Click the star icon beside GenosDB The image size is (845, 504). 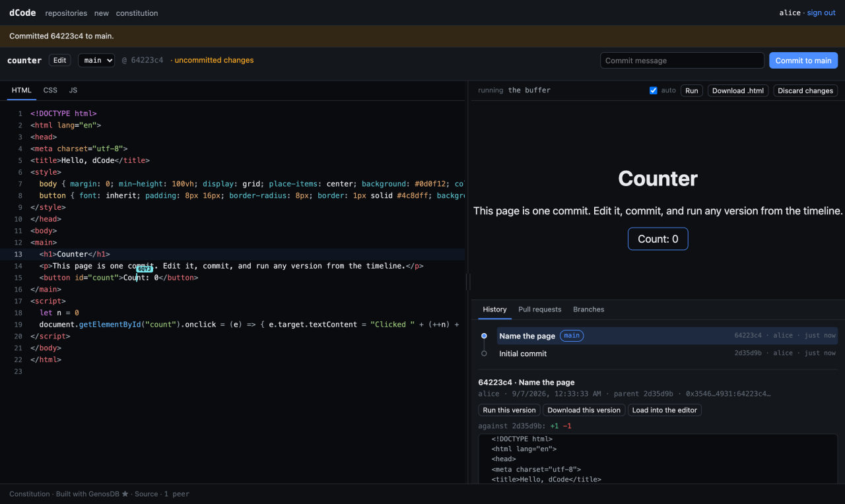[x=125, y=493]
